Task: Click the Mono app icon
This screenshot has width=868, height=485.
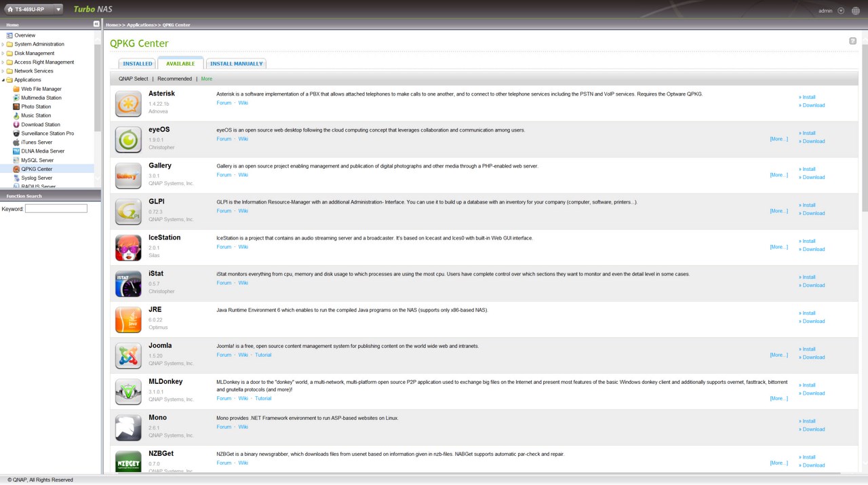Action: tap(128, 427)
